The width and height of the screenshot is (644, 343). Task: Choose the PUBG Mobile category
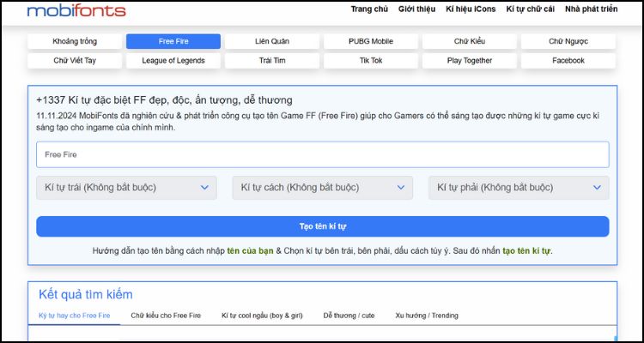[371, 41]
